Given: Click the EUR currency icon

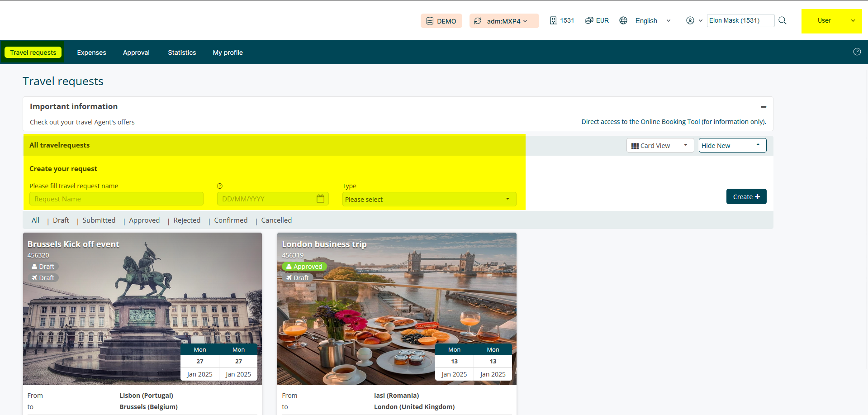Looking at the screenshot, I should tap(589, 20).
